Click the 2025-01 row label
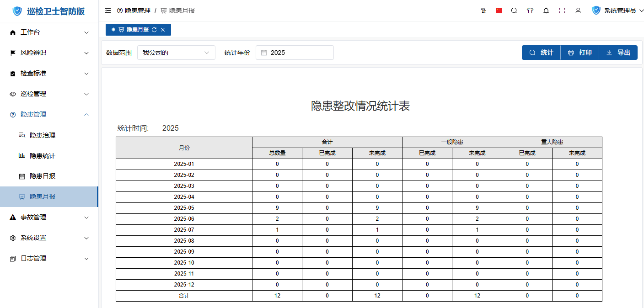Viewport: 644px width, 308px height. coord(184,164)
